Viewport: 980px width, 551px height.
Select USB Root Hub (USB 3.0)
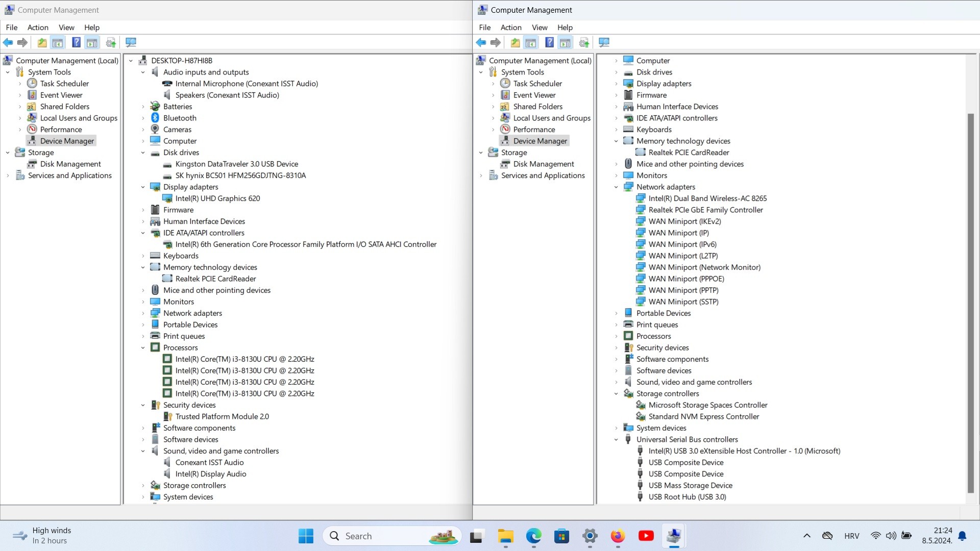coord(687,497)
